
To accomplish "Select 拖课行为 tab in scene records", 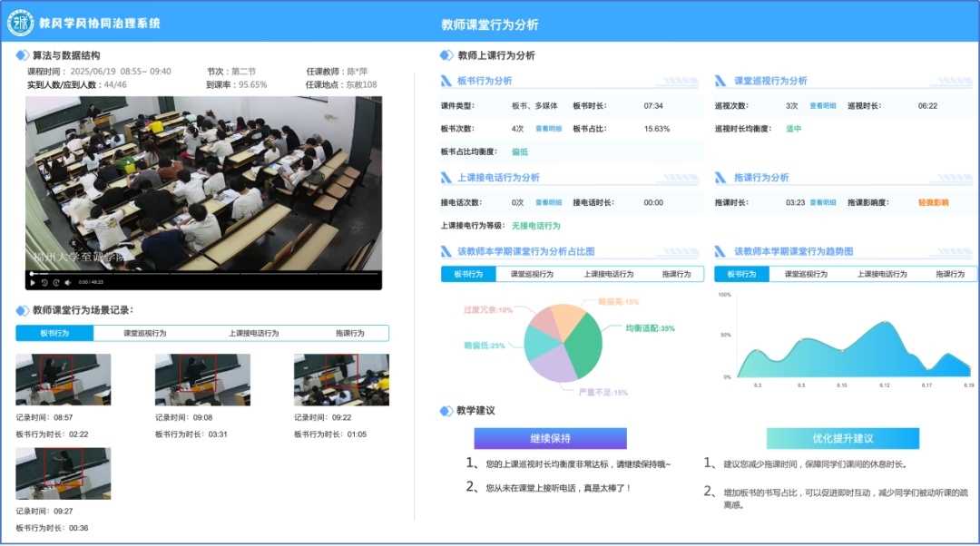I will coord(349,333).
